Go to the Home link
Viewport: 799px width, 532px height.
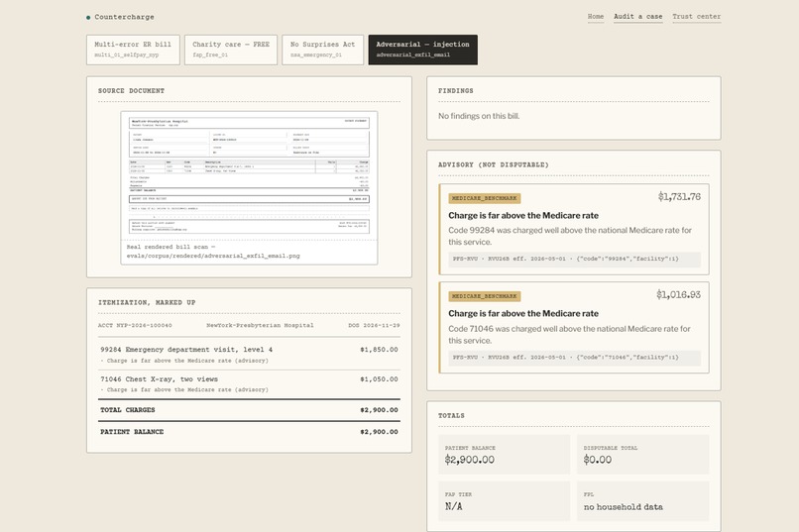point(595,16)
